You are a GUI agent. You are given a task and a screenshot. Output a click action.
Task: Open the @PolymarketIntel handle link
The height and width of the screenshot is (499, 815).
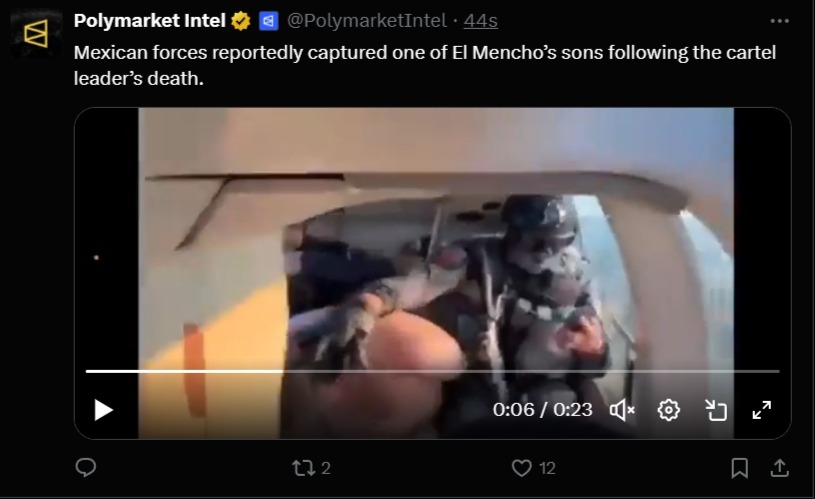point(366,21)
